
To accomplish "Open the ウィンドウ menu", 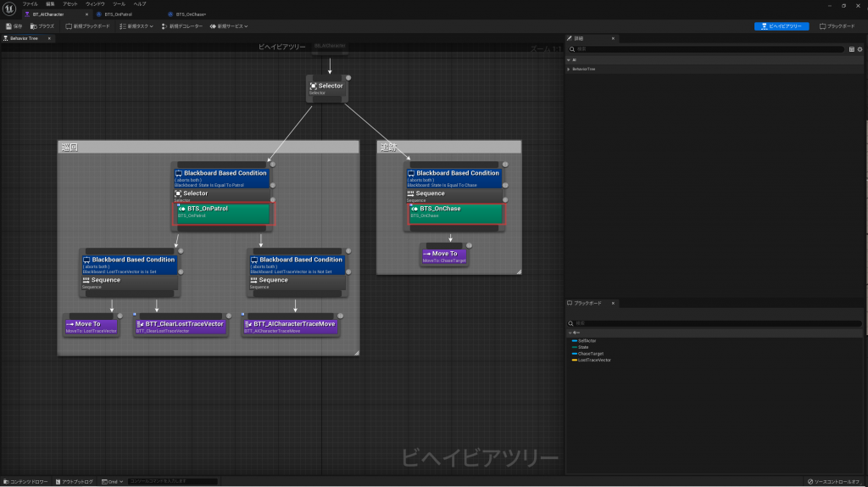I will 95,4.
